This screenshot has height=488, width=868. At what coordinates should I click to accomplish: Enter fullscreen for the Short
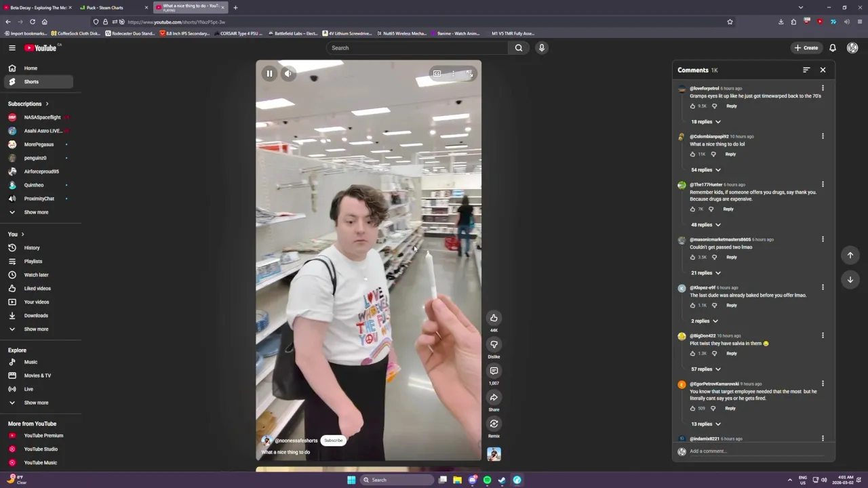(469, 73)
